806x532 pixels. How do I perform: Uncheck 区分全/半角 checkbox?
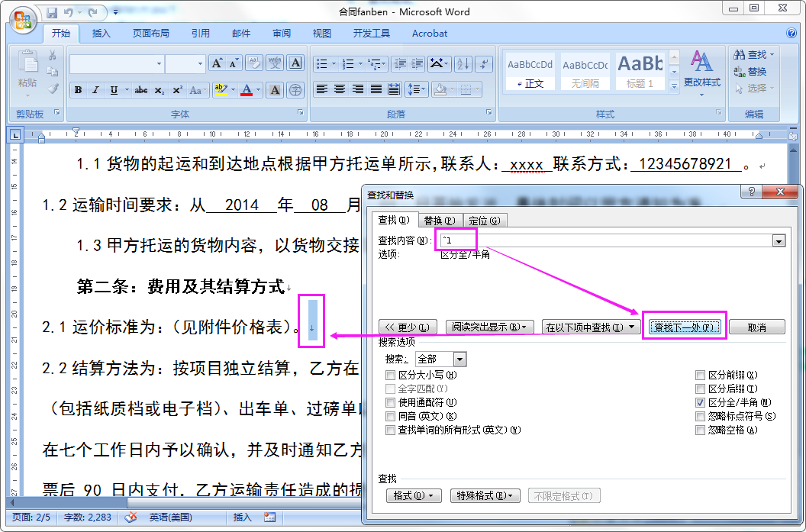pos(700,402)
